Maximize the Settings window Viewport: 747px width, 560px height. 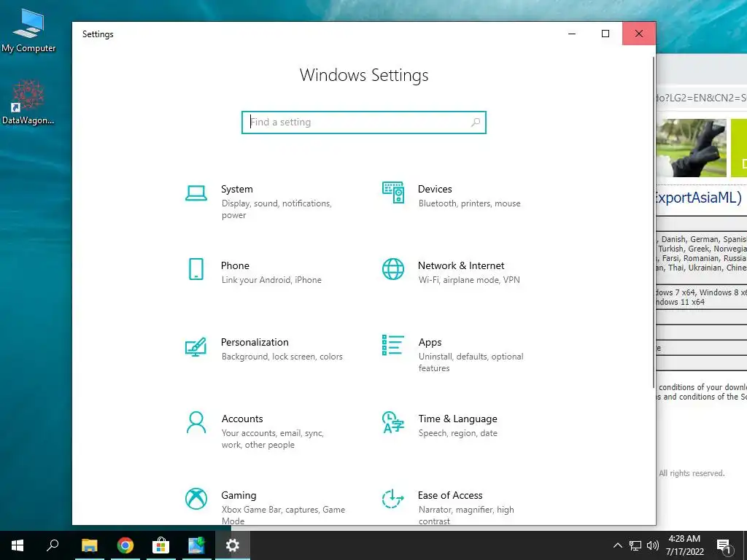(x=605, y=34)
